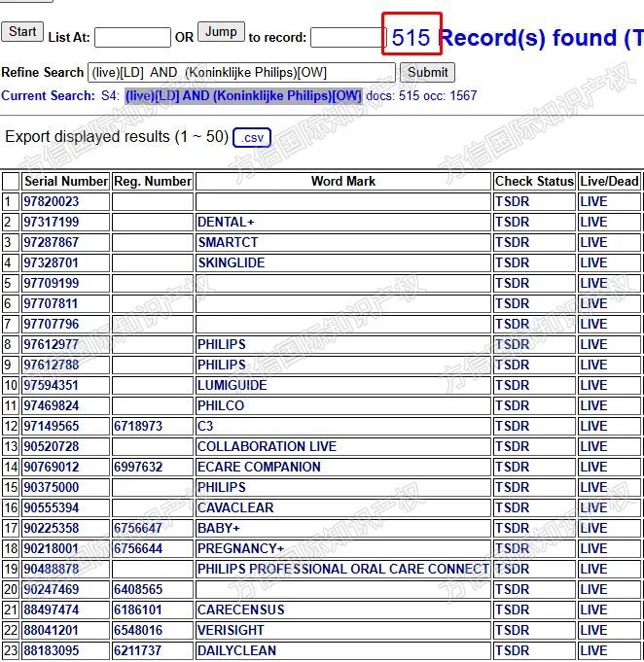Click the Start button

[x=22, y=32]
